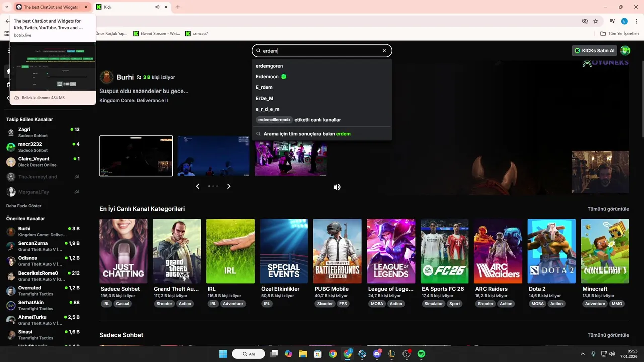This screenshot has width=644, height=362.
Task: Open samcco7 bookmark
Action: [x=197, y=34]
